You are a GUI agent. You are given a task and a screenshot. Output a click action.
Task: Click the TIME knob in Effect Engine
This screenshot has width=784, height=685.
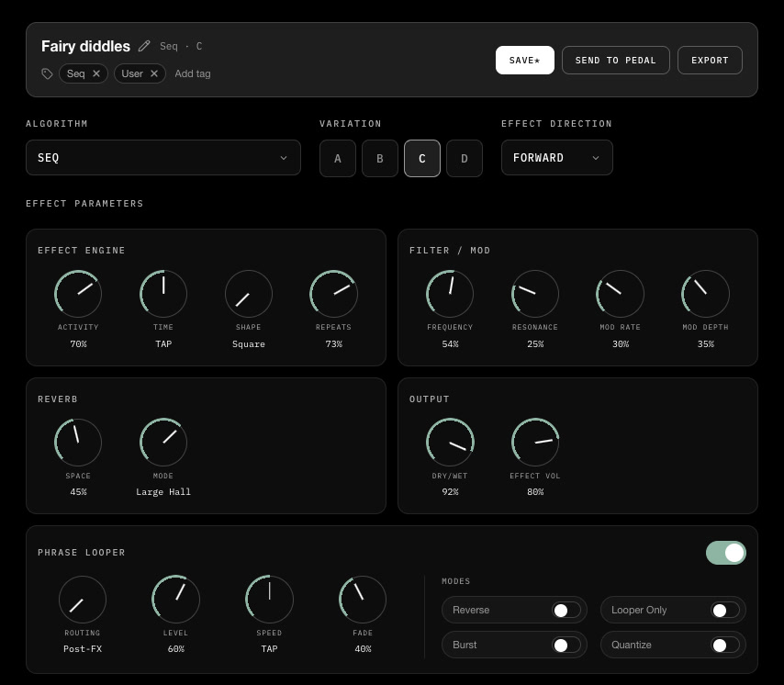pyautogui.click(x=163, y=294)
